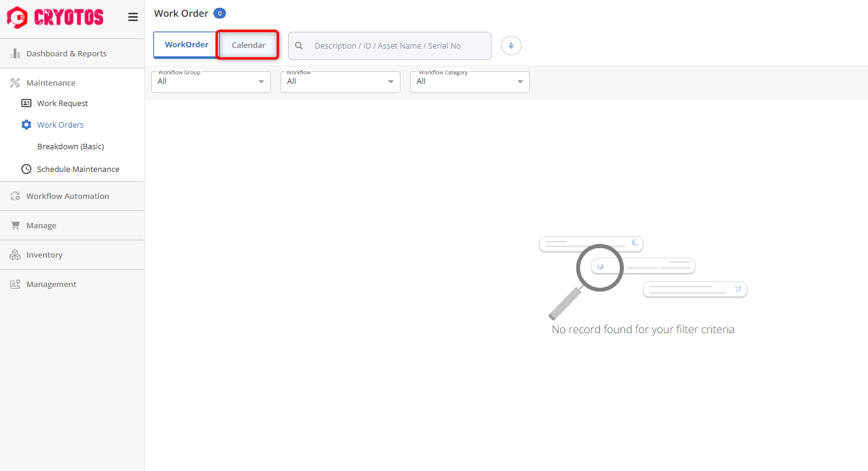Click the Dashboard & Reports bar chart icon
868x471 pixels.
(x=15, y=53)
